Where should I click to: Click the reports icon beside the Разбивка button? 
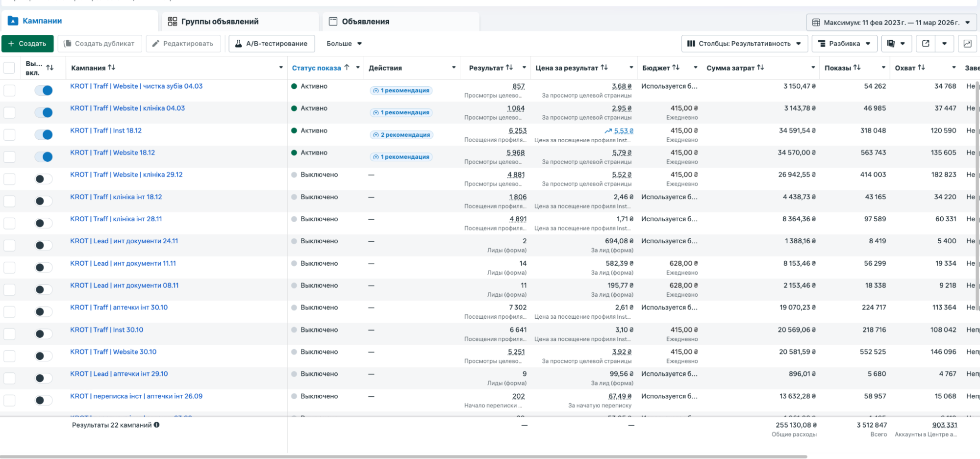click(891, 44)
